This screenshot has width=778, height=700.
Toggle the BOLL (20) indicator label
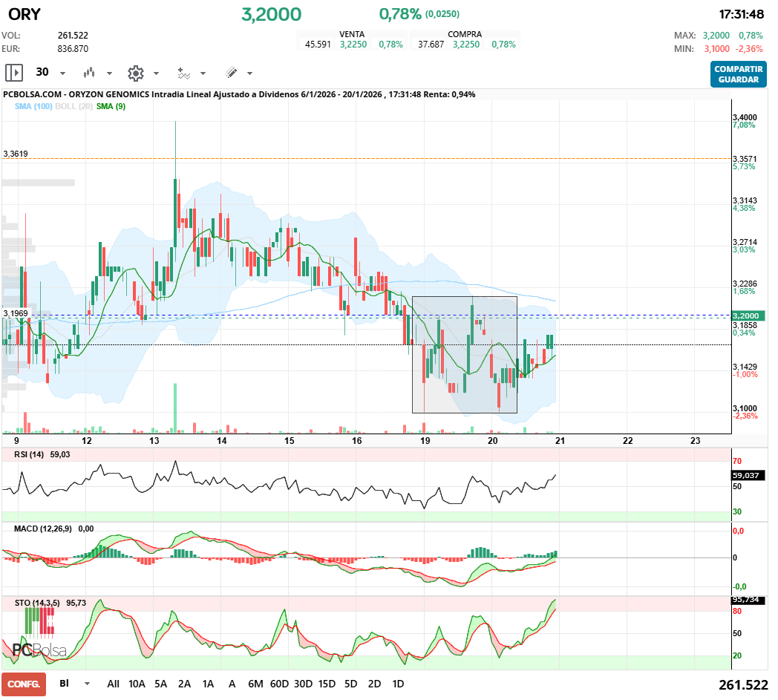73,107
